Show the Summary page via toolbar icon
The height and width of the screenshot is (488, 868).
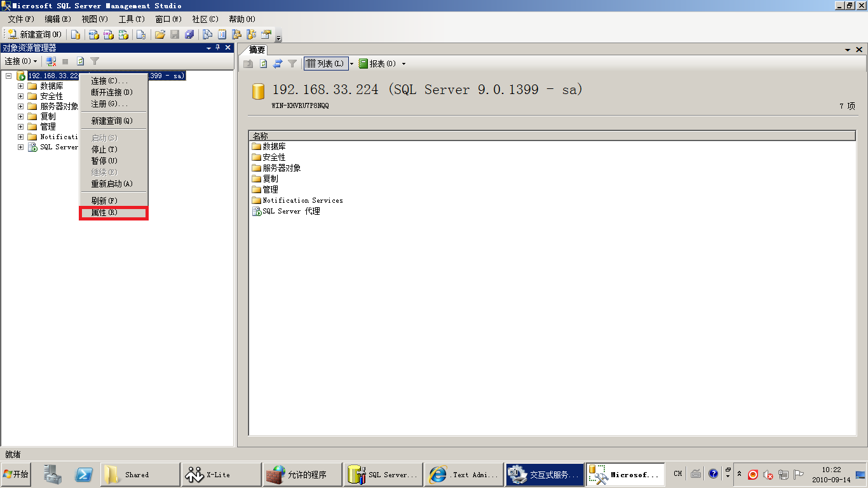[x=222, y=34]
